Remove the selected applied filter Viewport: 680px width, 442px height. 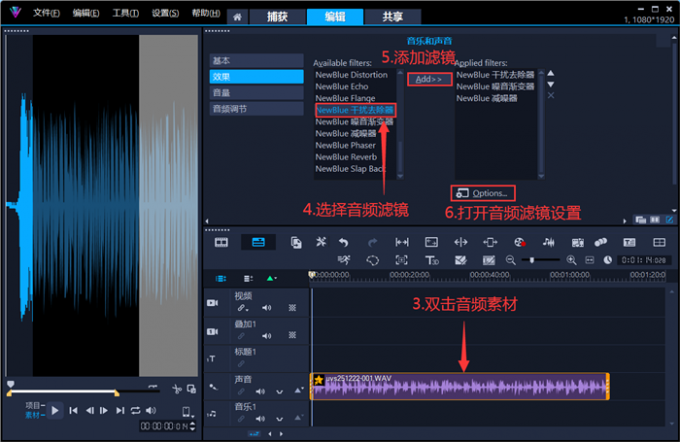[550, 95]
